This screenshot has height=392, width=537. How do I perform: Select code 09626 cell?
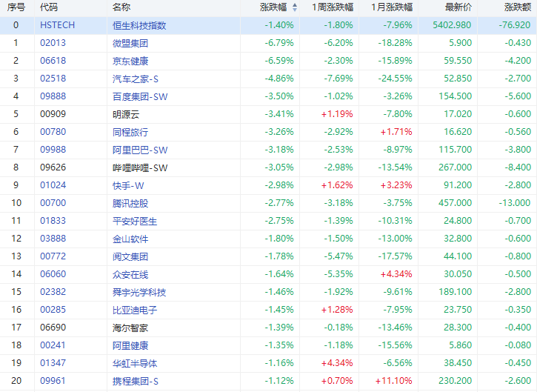53,167
